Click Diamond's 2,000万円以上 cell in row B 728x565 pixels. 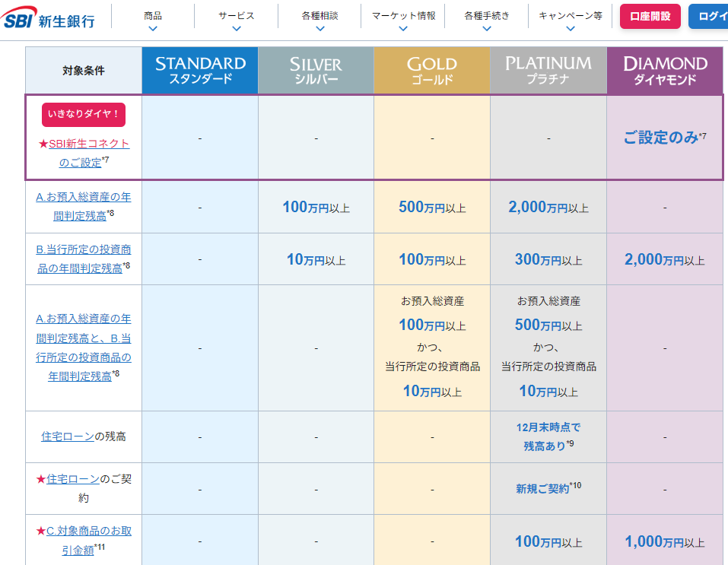(x=665, y=259)
